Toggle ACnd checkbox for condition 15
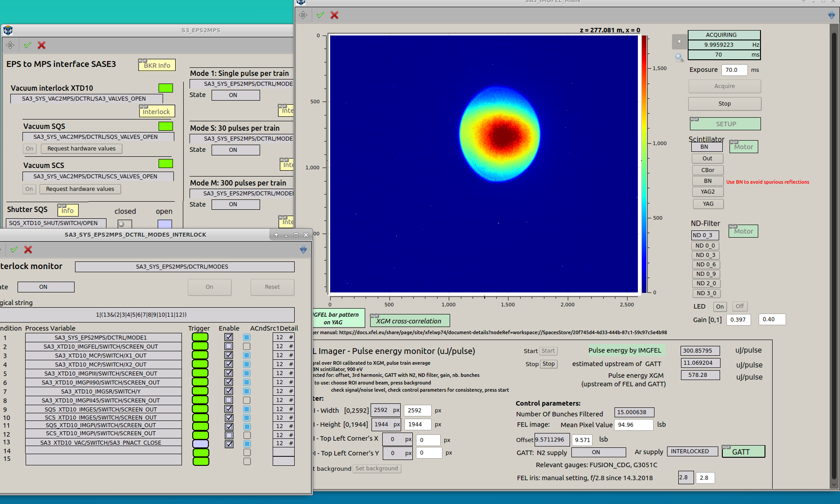The height and width of the screenshot is (504, 840). [x=247, y=461]
